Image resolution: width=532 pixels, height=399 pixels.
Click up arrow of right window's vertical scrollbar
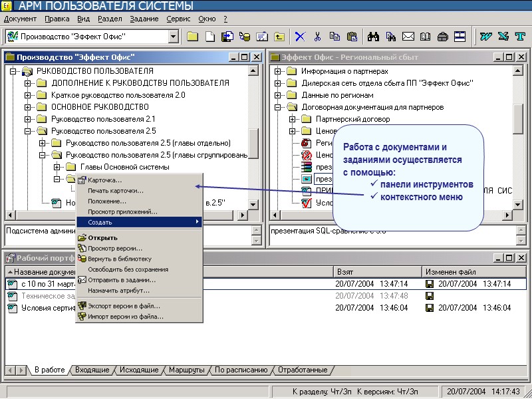pos(517,71)
